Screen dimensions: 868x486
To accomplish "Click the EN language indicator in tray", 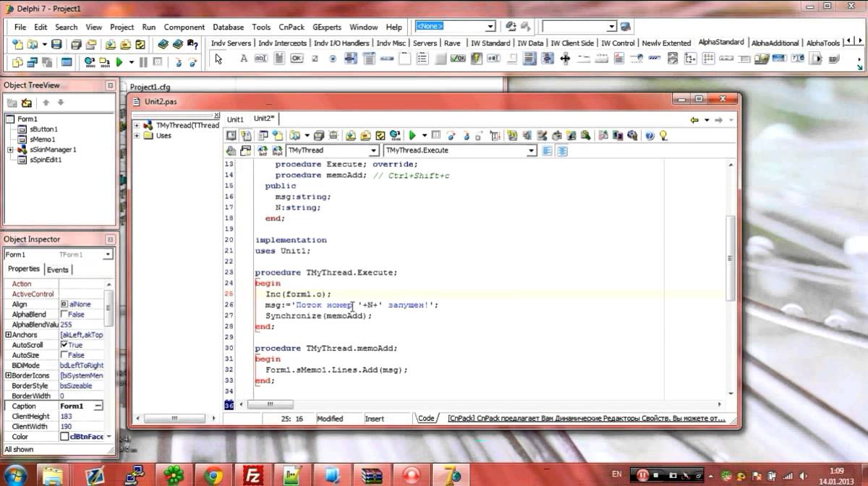I will [616, 475].
